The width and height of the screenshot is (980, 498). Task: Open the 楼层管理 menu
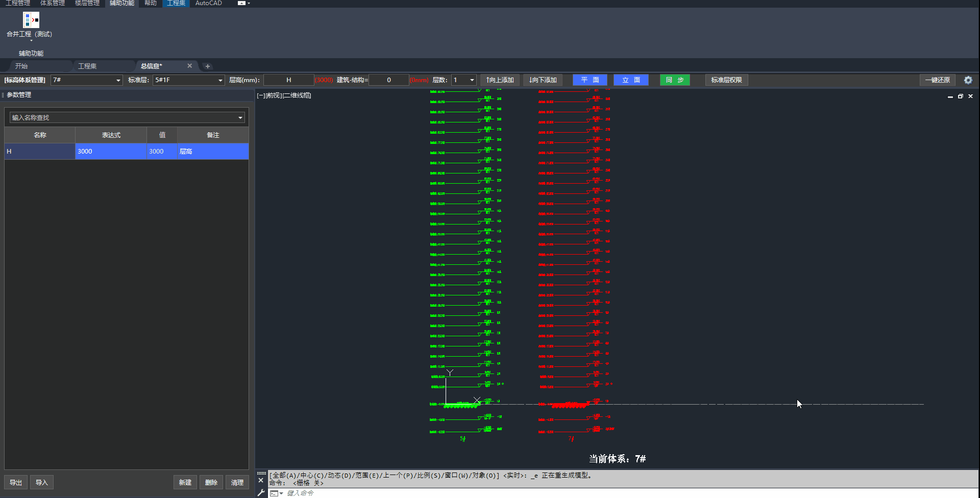pos(87,3)
